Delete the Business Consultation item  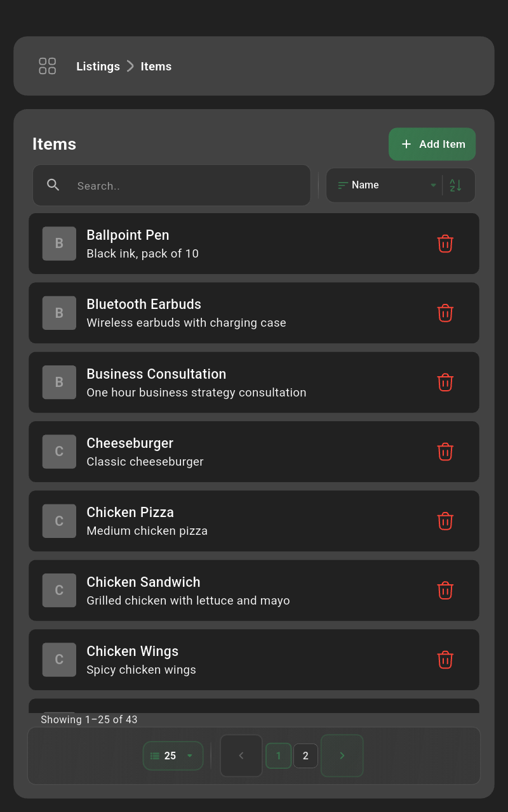pos(445,382)
